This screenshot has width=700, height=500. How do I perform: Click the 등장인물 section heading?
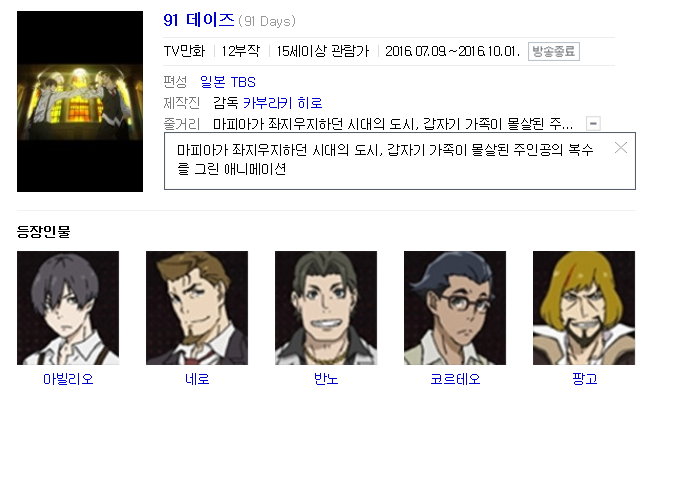[x=43, y=231]
